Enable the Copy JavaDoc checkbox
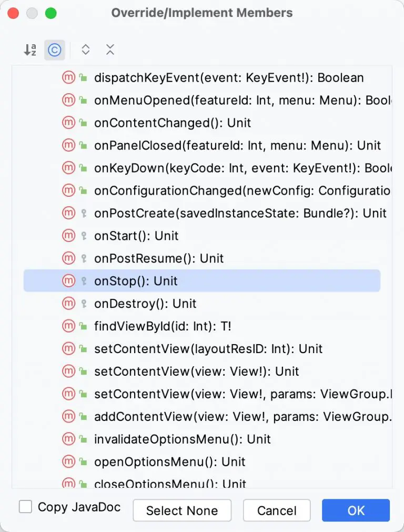This screenshot has width=404, height=532. pos(24,507)
